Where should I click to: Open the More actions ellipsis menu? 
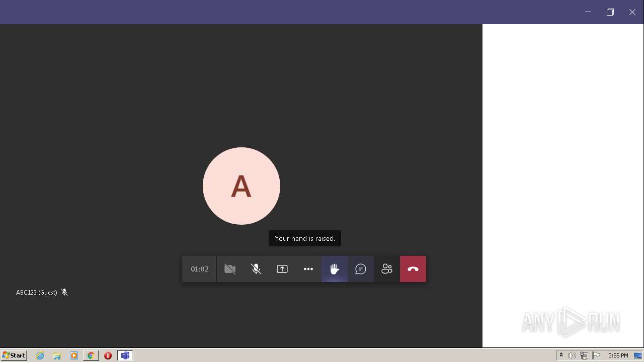tap(308, 269)
